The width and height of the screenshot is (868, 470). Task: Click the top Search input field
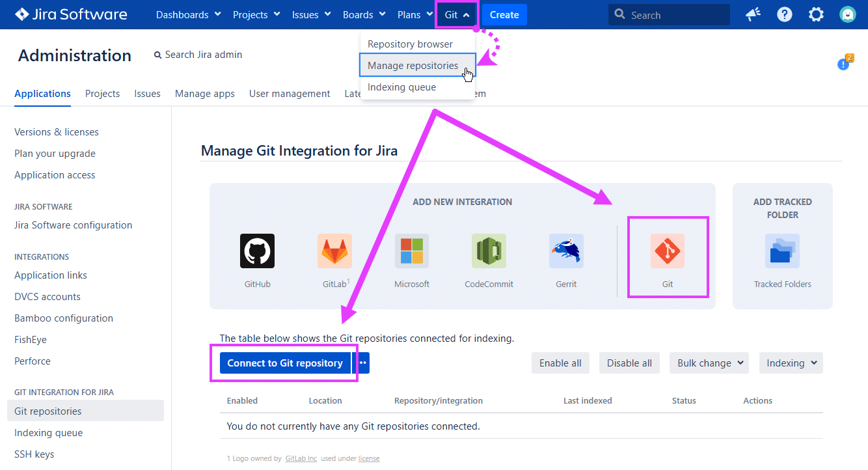[x=669, y=15]
